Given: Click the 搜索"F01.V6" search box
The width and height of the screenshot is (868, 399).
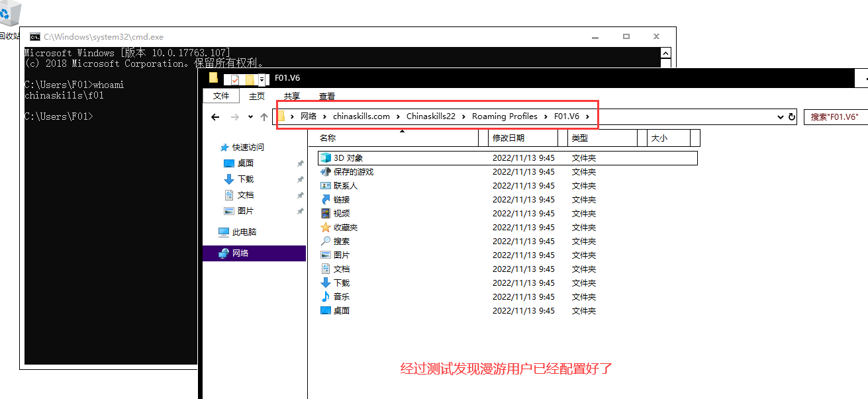Looking at the screenshot, I should tap(836, 117).
